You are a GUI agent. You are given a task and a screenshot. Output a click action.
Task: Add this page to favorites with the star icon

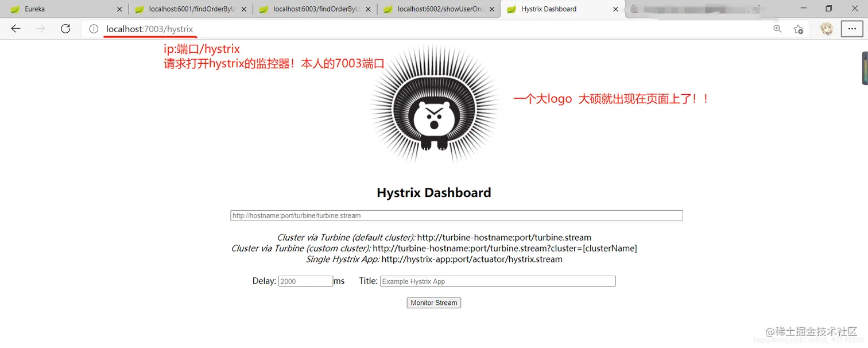click(798, 29)
